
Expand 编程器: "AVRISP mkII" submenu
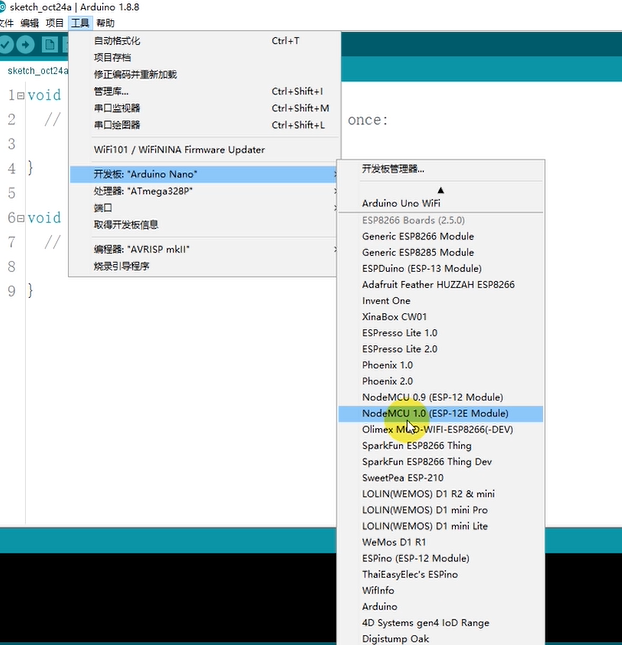click(204, 249)
